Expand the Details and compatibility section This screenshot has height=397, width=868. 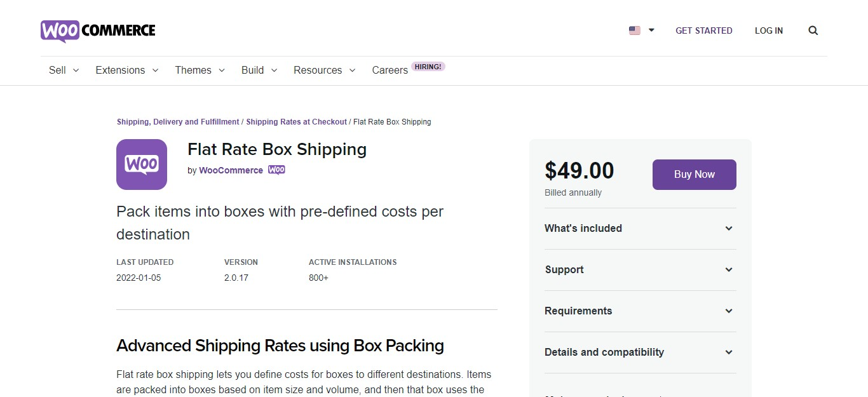[641, 353]
